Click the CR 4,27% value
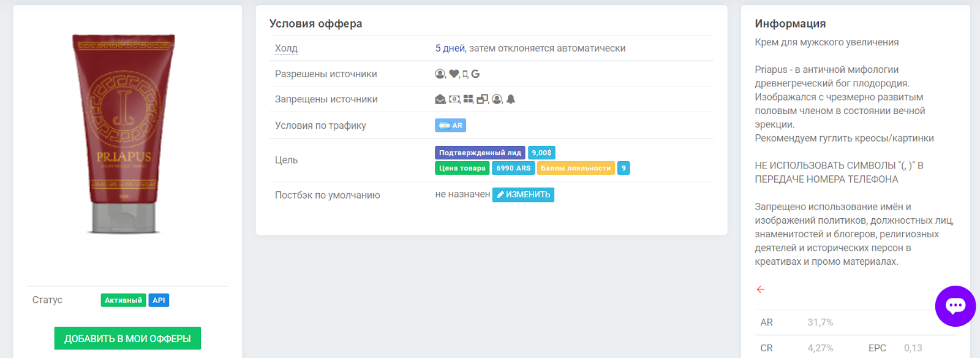 [820, 348]
